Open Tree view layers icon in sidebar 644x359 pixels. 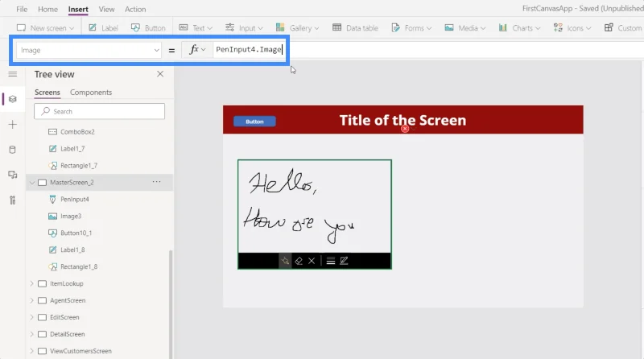[13, 99]
